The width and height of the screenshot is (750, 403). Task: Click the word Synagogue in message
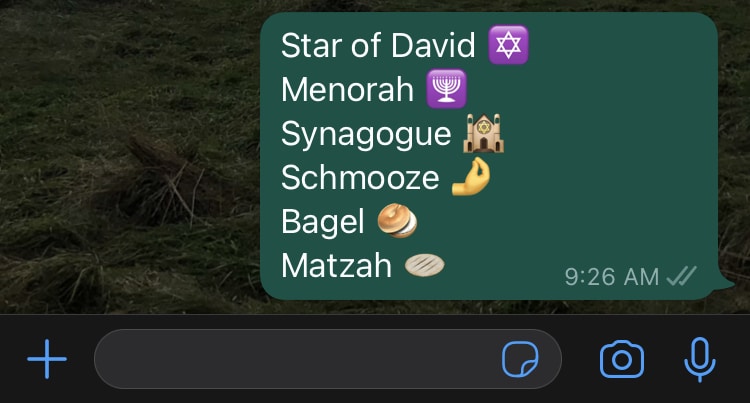pyautogui.click(x=366, y=134)
